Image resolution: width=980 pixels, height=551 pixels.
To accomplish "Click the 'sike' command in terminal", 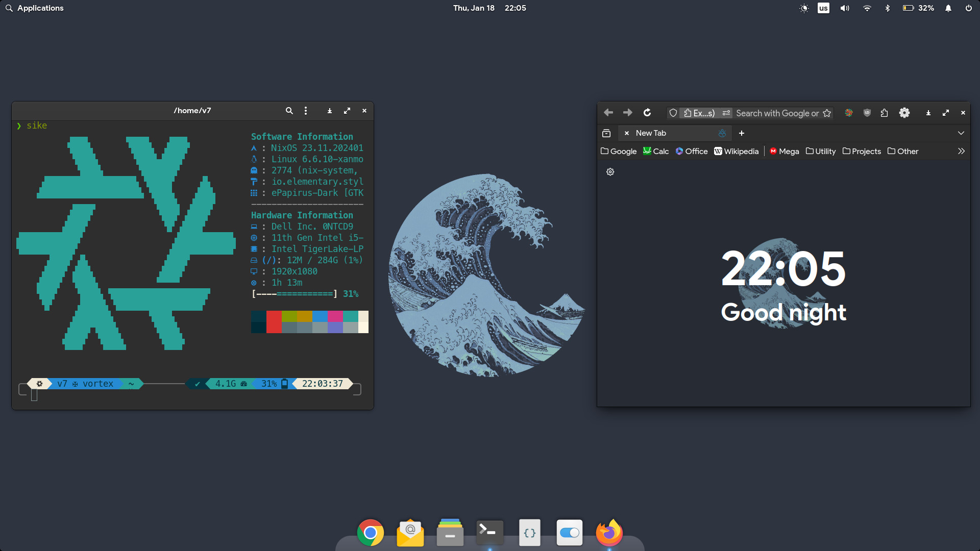I will click(37, 126).
